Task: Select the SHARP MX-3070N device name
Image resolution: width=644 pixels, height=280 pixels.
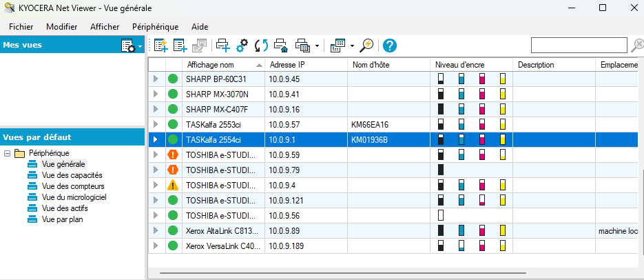Action: (x=217, y=94)
